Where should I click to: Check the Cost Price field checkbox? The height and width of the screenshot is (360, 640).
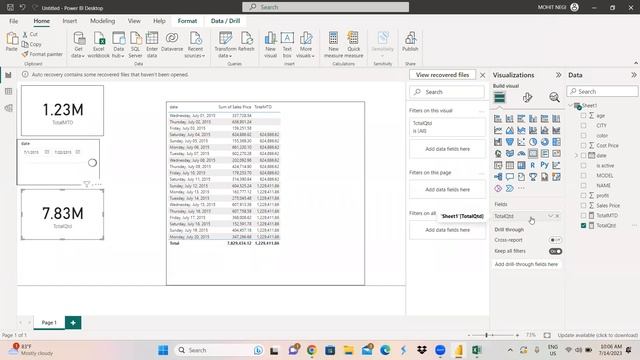click(x=583, y=145)
